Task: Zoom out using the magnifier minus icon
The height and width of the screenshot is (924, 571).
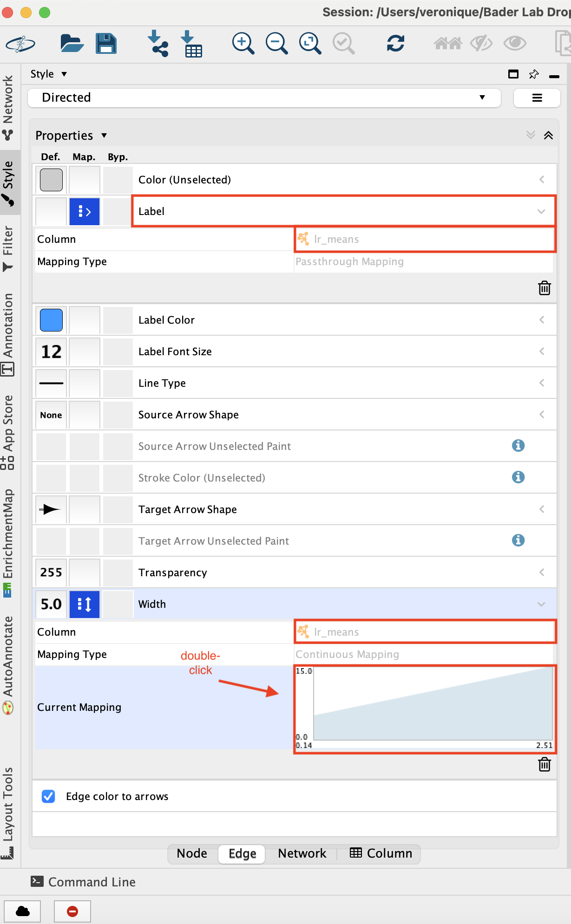Action: click(276, 44)
